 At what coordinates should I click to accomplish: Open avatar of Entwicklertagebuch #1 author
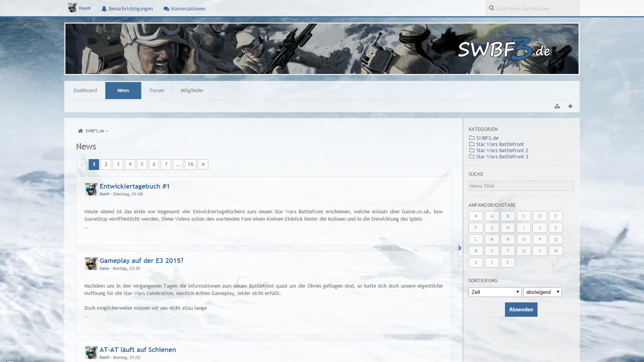[91, 189]
